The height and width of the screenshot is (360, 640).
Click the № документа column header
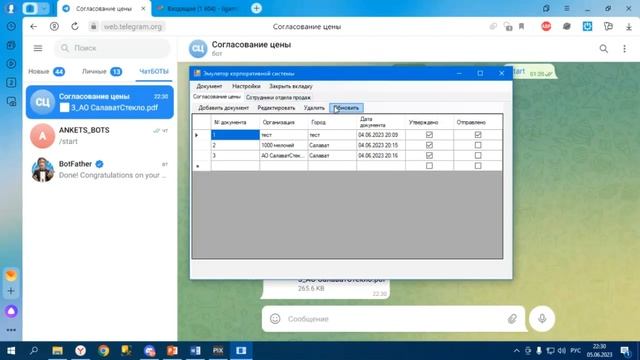[235, 122]
